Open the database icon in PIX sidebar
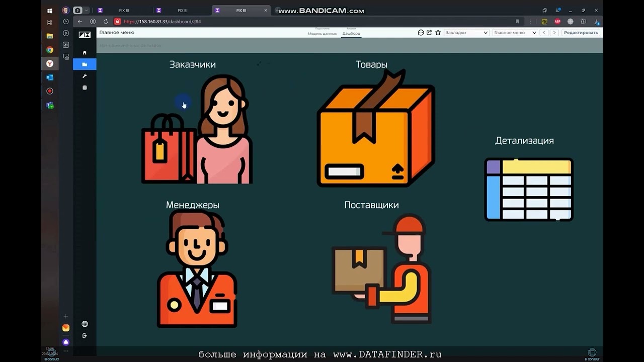Screen dimensions: 644x362 coord(85,87)
